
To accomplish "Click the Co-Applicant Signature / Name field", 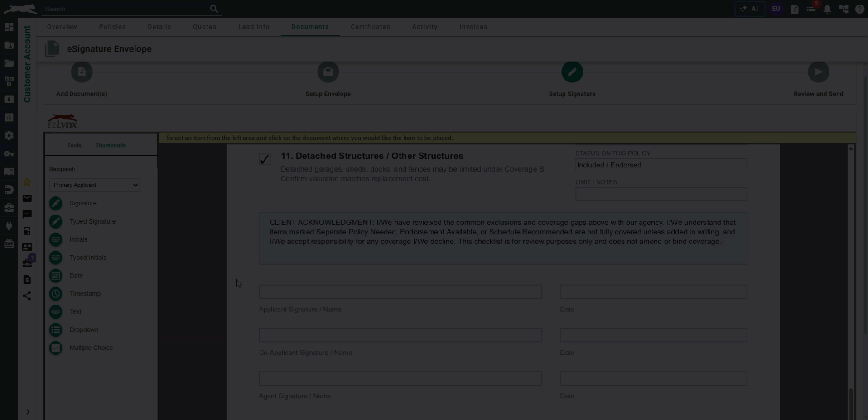I will pyautogui.click(x=400, y=335).
